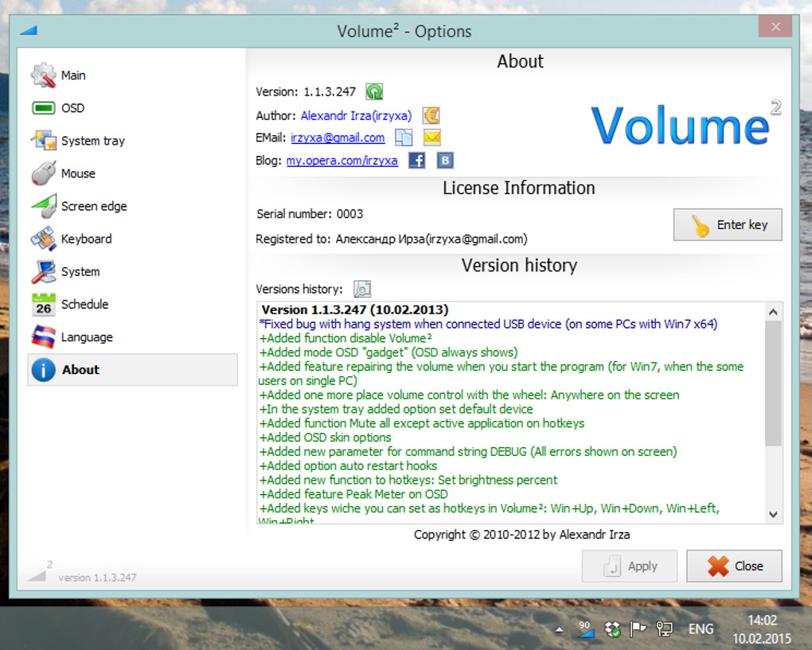Click the Dropbox tray icon
Image resolution: width=812 pixels, height=650 pixels.
coord(612,629)
